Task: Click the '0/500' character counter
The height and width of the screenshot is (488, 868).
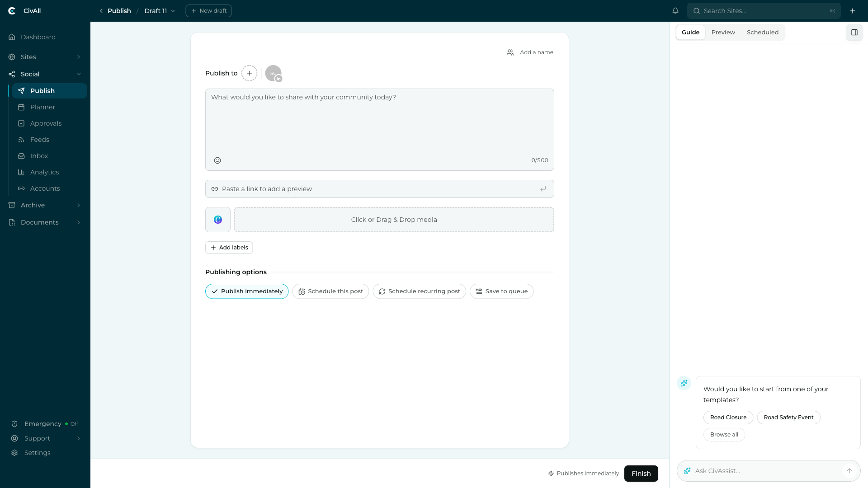Action: tap(540, 160)
